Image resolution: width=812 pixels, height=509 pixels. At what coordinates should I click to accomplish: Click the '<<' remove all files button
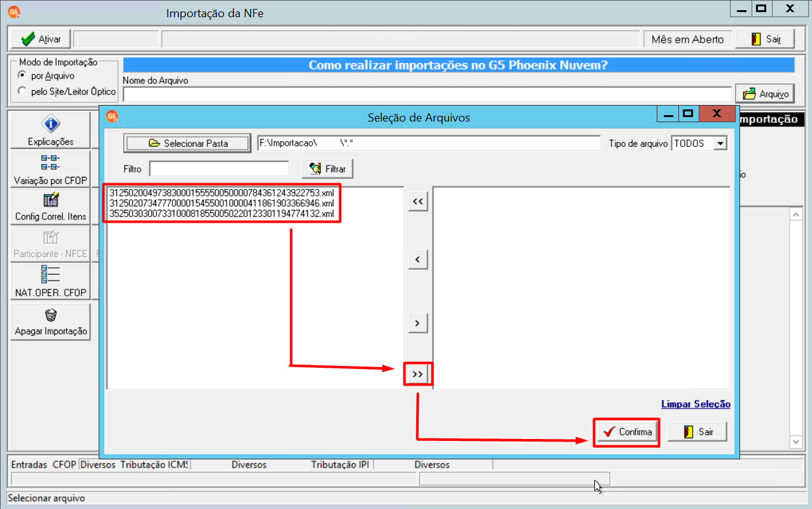[417, 201]
